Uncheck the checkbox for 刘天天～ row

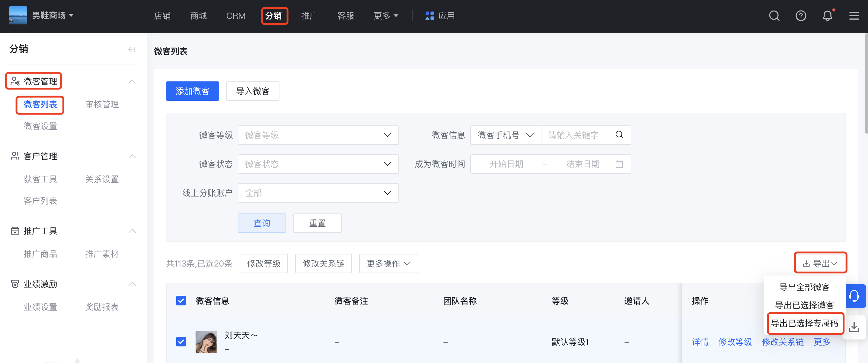[181, 342]
